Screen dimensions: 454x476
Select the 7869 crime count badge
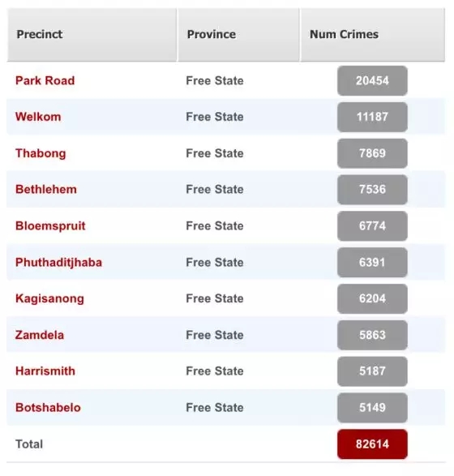click(x=372, y=153)
